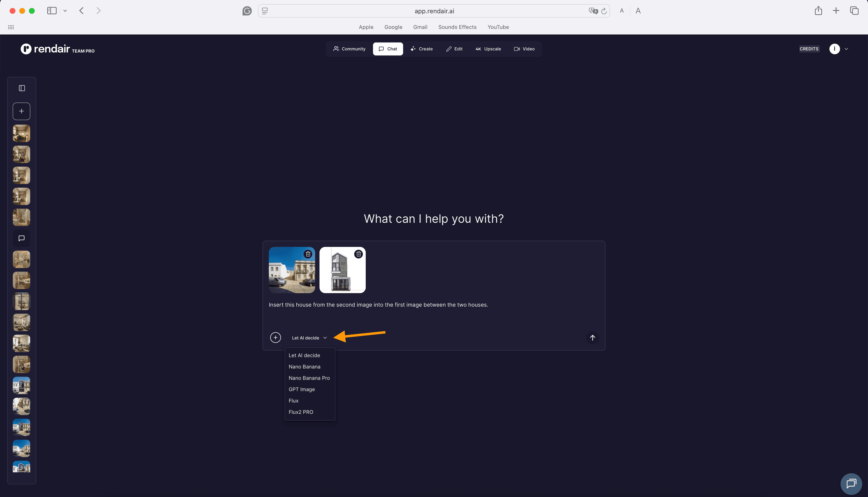Open the chat history bubble in sidebar
Viewport: 868px width, 497px height.
(22, 238)
